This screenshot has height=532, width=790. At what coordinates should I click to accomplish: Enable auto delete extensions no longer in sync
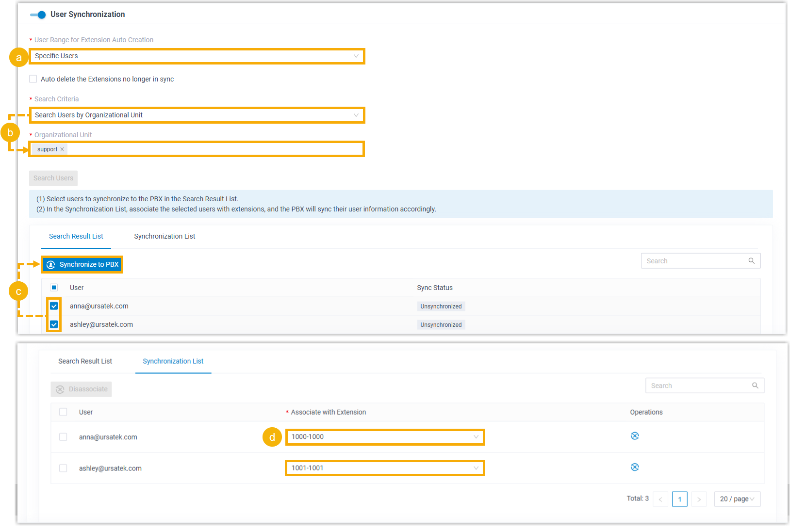tap(33, 79)
